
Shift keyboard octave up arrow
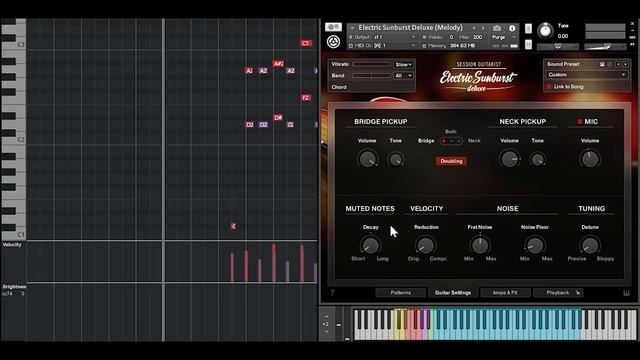click(326, 316)
